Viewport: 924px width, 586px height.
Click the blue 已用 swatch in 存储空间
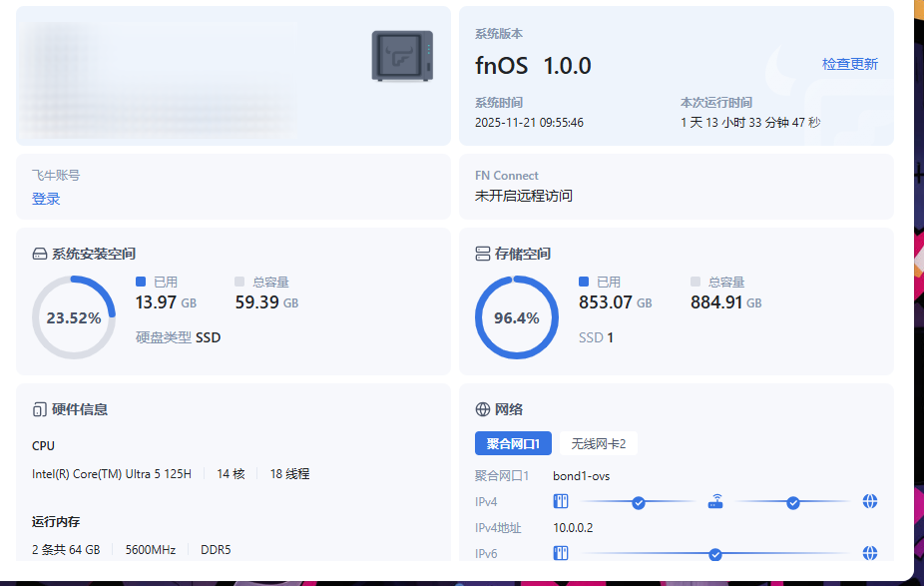pyautogui.click(x=584, y=282)
